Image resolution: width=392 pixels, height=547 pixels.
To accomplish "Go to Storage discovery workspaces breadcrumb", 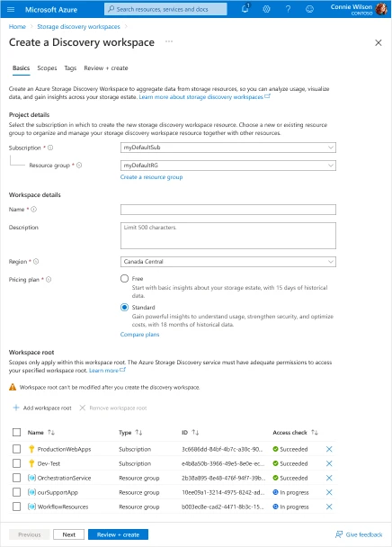I will click(78, 26).
